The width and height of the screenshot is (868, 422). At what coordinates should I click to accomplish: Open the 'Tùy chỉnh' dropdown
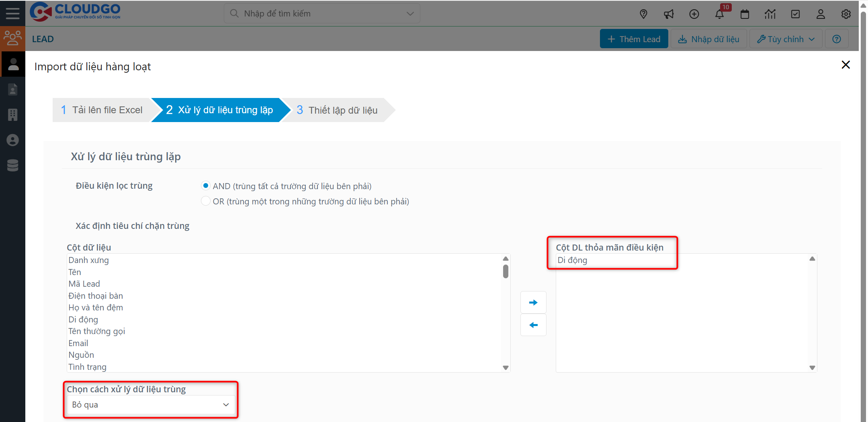(786, 39)
